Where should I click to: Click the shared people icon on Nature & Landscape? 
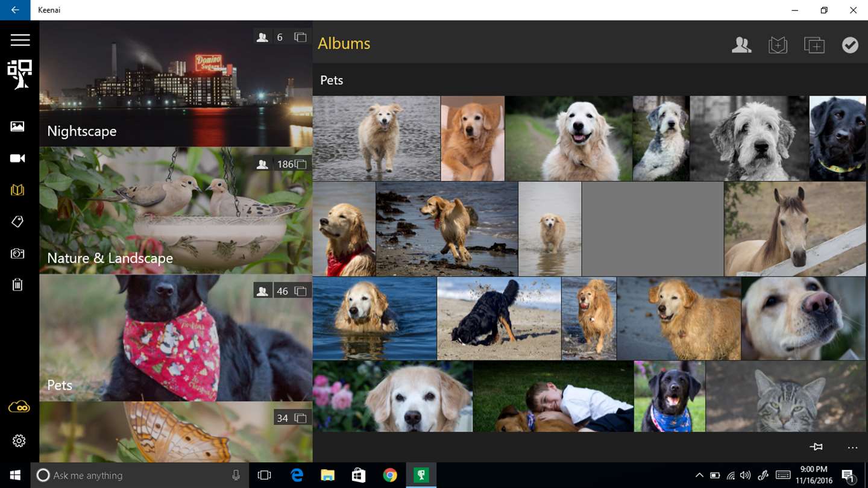(x=262, y=164)
